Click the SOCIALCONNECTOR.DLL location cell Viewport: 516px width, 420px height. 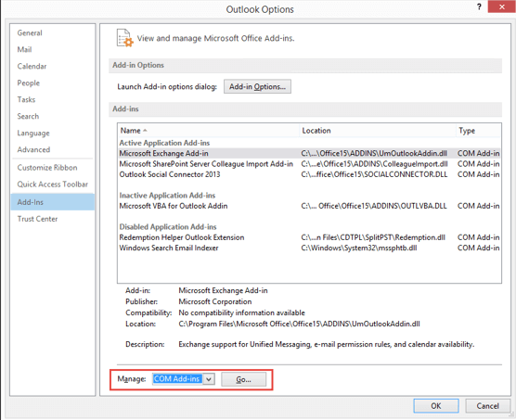(x=374, y=174)
